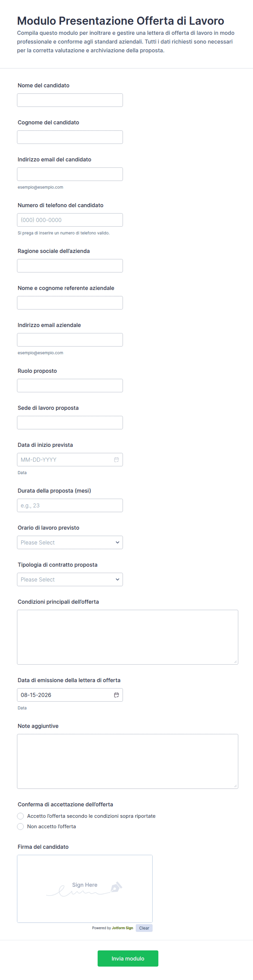Focus Ragione sociale dell'azienda field
Image resolution: width=253 pixels, height=980 pixels.
(x=70, y=265)
